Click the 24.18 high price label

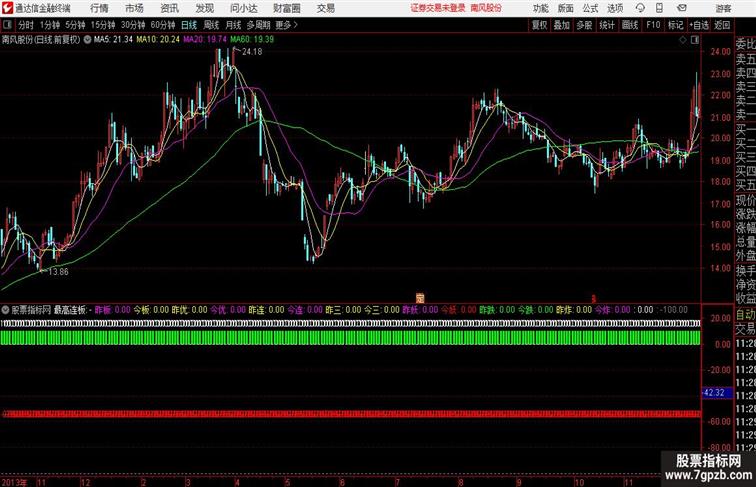tap(252, 52)
